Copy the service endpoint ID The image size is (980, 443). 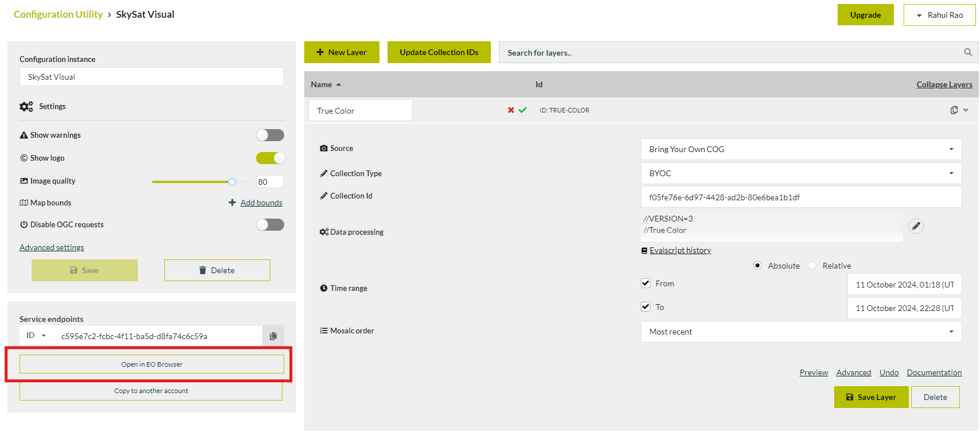(x=273, y=336)
